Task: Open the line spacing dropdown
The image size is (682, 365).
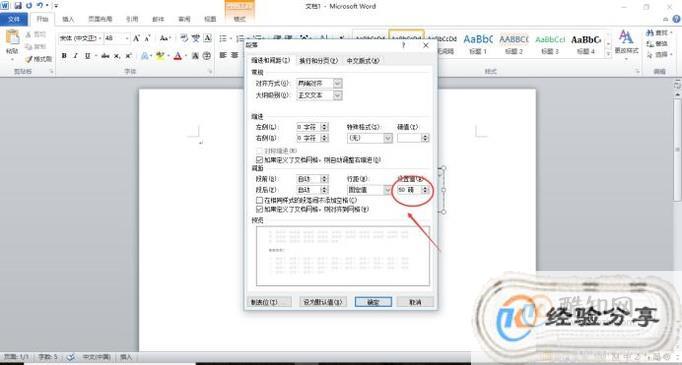Action: (388, 190)
